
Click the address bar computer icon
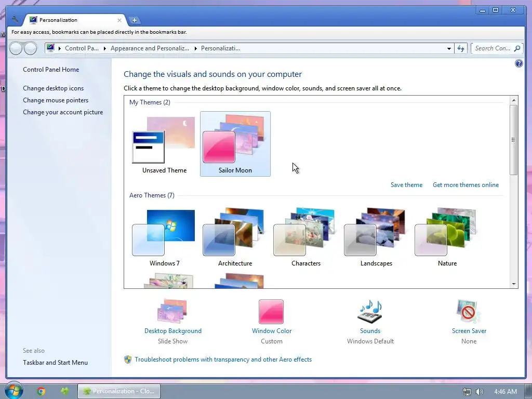pos(50,48)
